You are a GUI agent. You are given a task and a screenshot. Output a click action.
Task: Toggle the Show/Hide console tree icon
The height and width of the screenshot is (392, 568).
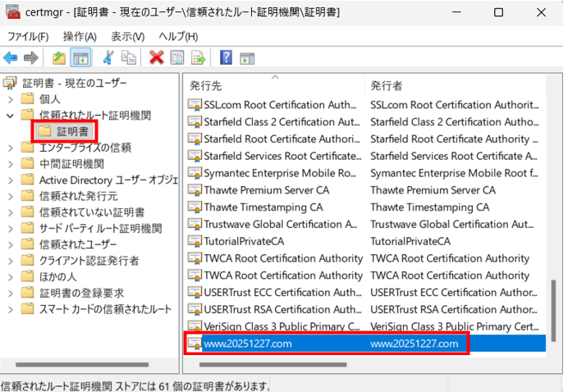point(80,57)
